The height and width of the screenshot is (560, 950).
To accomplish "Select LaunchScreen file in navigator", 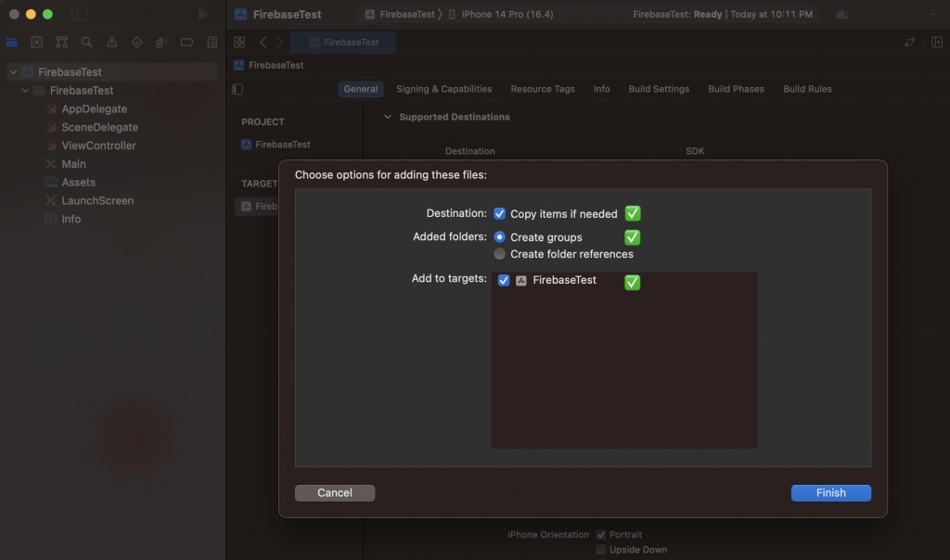I will point(97,200).
